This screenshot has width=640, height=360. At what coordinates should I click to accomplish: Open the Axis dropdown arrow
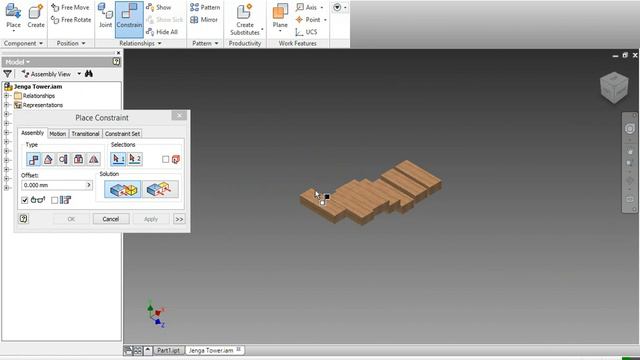coord(322,7)
